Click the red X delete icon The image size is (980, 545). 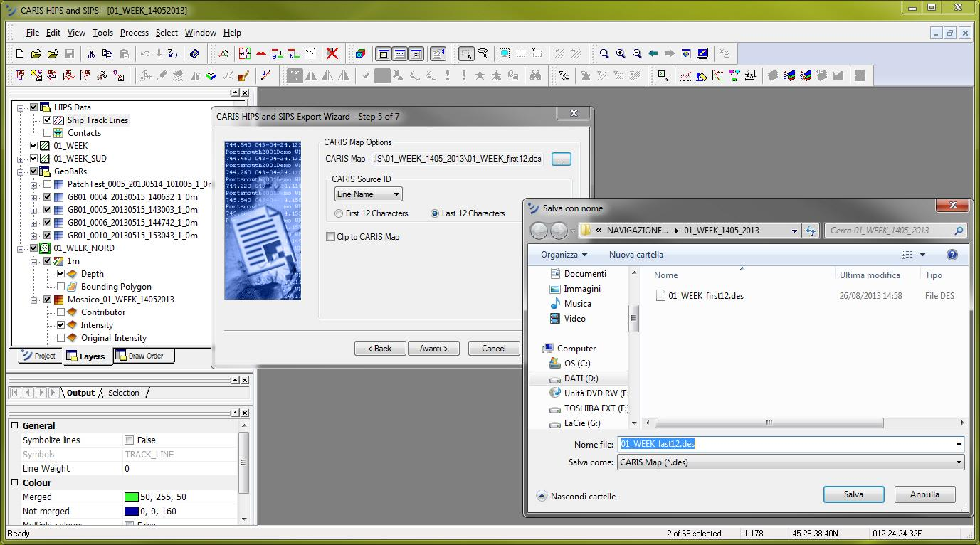point(332,53)
